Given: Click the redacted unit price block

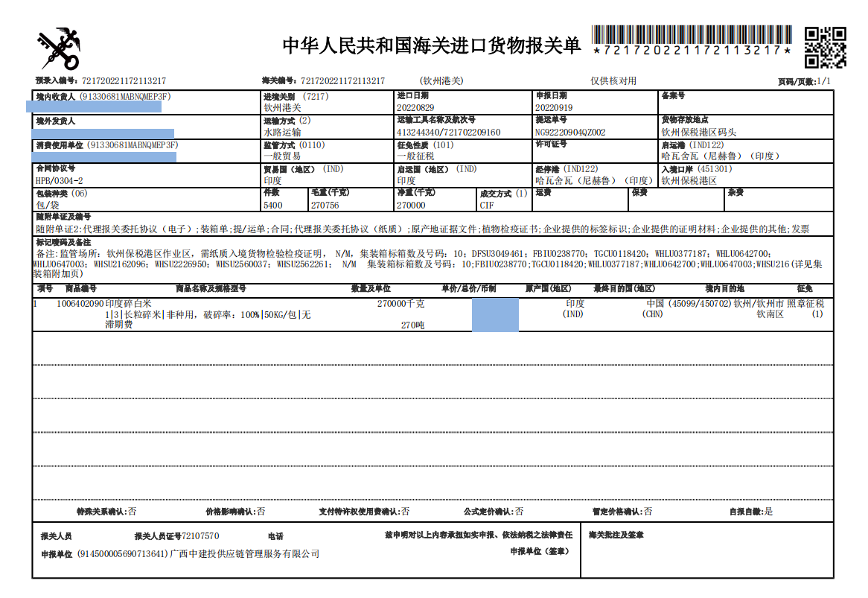Looking at the screenshot, I should click(x=496, y=315).
